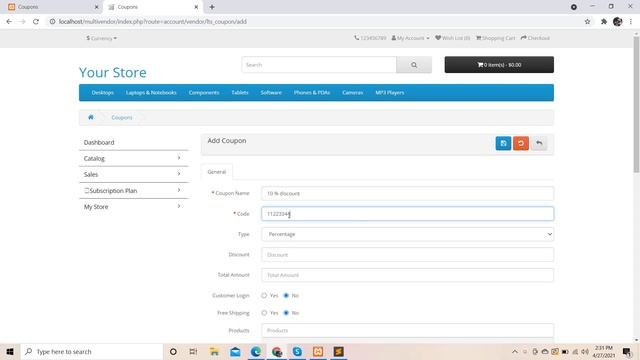Viewport: 640px width, 360px height.
Task: Open the Currency dropdown
Action: [101, 38]
